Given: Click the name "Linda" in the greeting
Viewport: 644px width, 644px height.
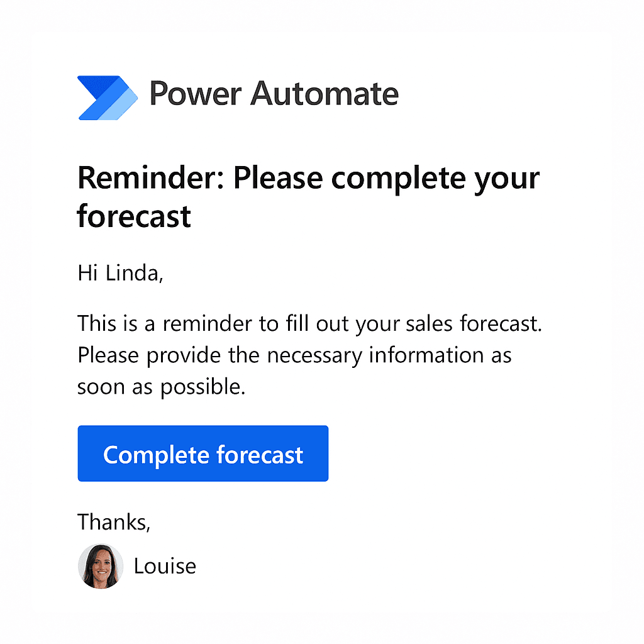Looking at the screenshot, I should click(134, 273).
